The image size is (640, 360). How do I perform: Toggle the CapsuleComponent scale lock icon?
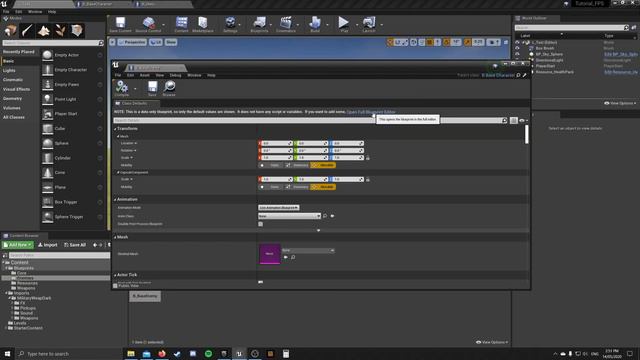pos(368,179)
